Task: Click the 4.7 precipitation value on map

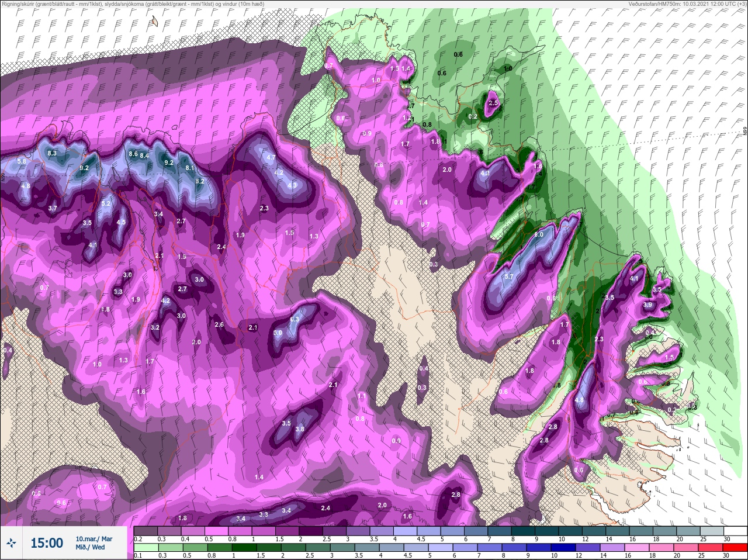Action: (x=271, y=157)
